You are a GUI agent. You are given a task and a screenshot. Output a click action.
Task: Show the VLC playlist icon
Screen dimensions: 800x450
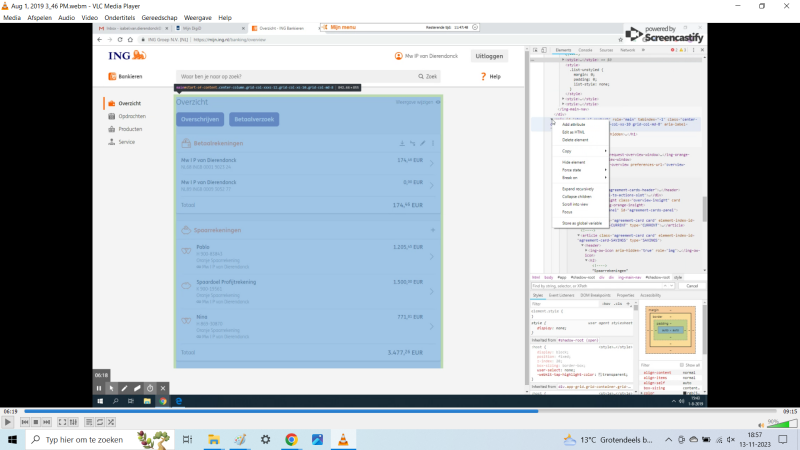89,423
